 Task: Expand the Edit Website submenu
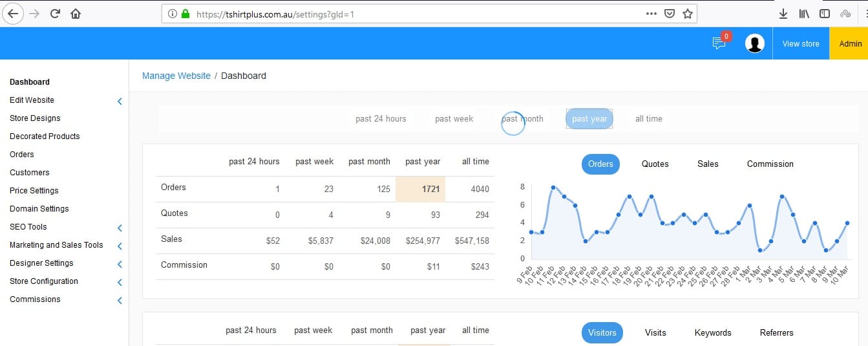pyautogui.click(x=120, y=101)
